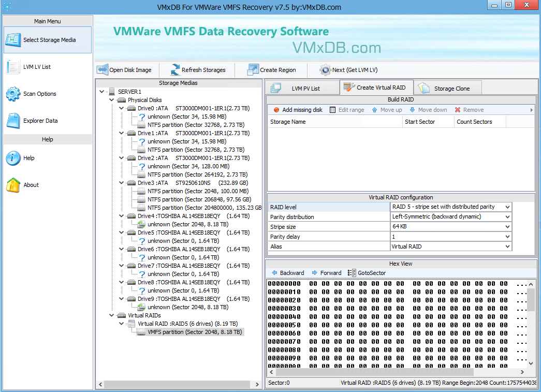Image resolution: width=541 pixels, height=392 pixels.
Task: Click the Create Region button label
Action: point(277,70)
